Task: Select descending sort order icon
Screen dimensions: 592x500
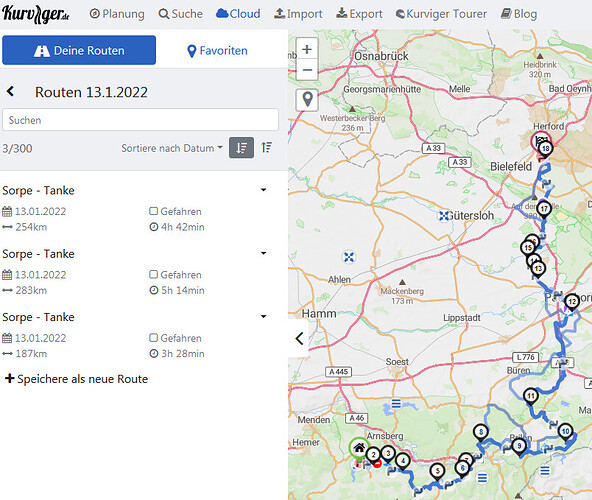Action: [x=241, y=148]
